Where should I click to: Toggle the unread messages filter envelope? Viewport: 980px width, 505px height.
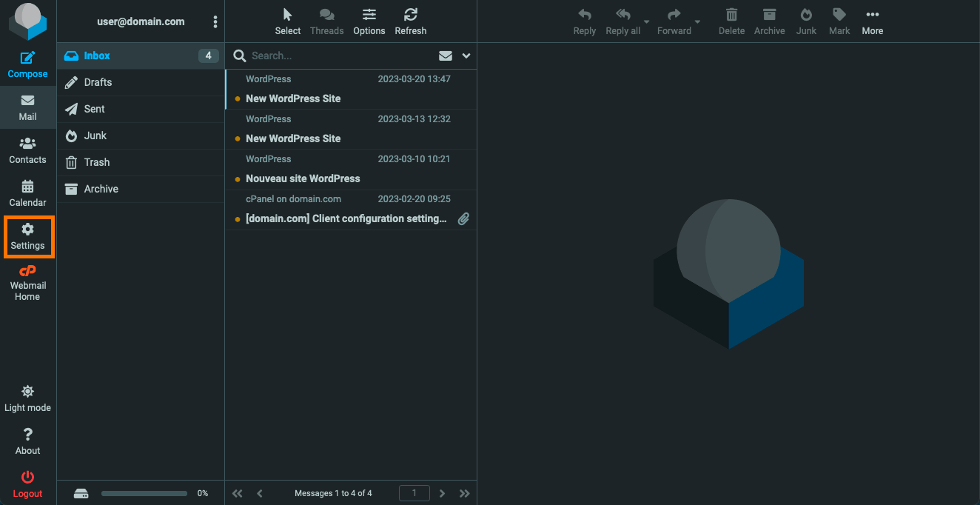445,56
